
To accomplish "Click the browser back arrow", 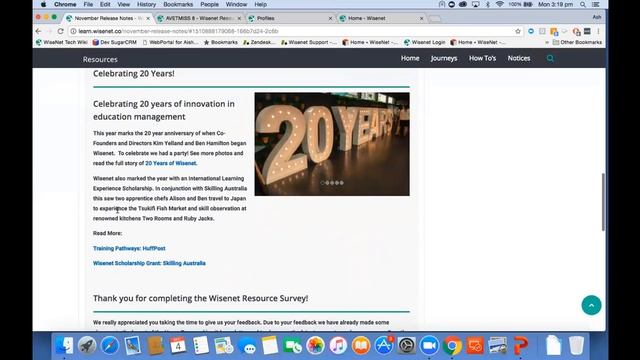I will (38, 31).
